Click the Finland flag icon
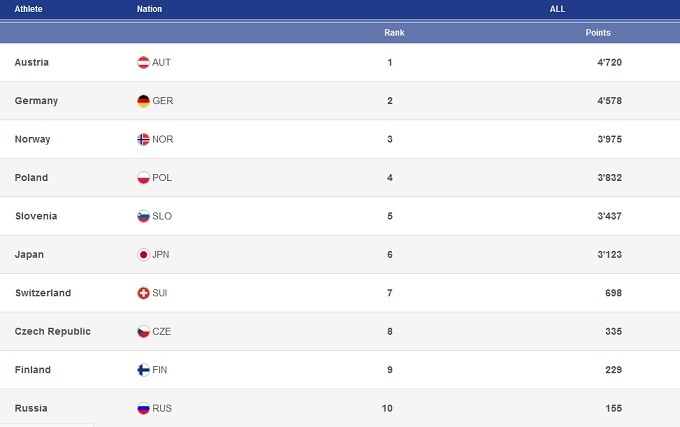 coord(143,370)
